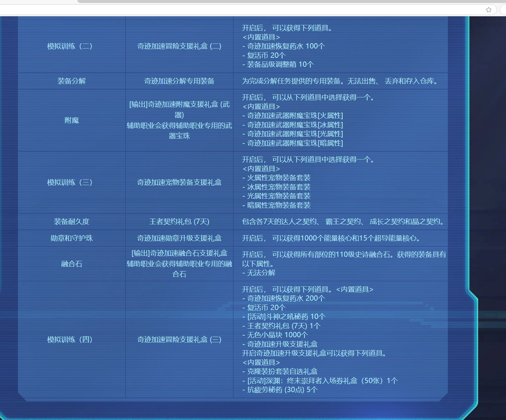Open 奇迹加速冒险支援礼盒 (三) reward entry

pyautogui.click(x=179, y=340)
